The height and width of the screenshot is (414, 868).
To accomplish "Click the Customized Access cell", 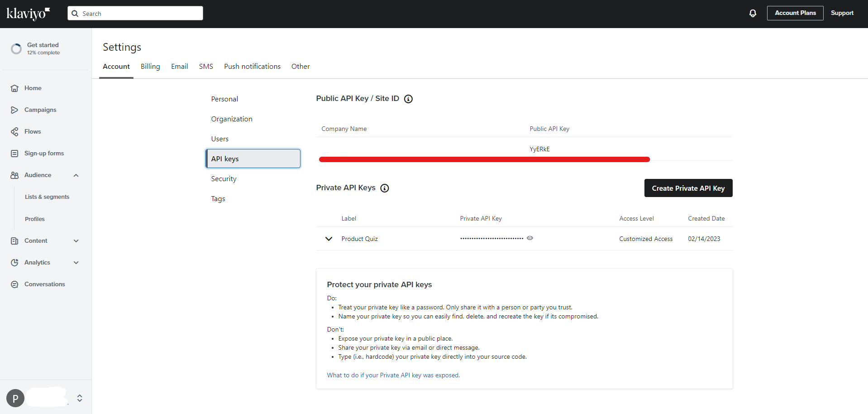I will pos(646,239).
